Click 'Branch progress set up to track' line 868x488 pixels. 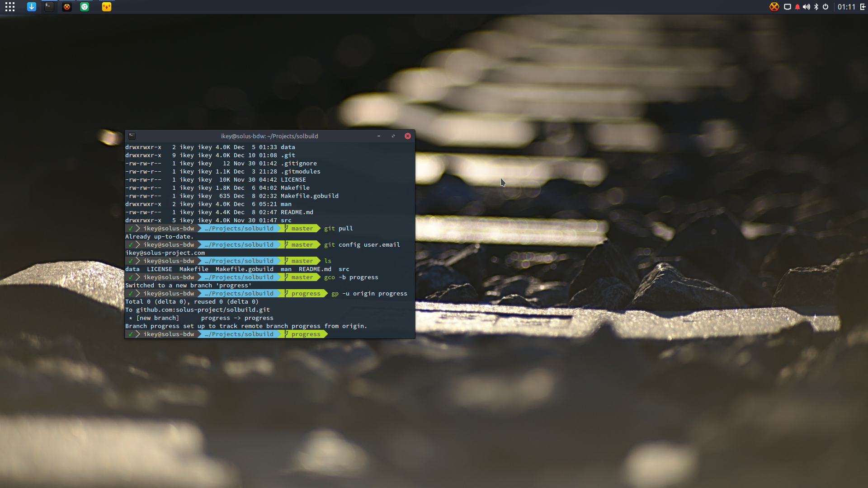246,326
